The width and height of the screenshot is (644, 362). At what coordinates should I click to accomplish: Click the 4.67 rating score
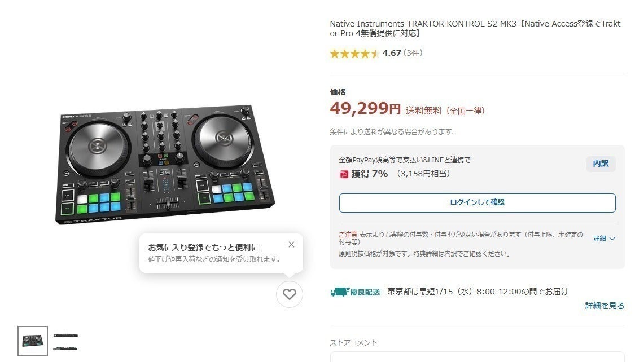point(392,54)
